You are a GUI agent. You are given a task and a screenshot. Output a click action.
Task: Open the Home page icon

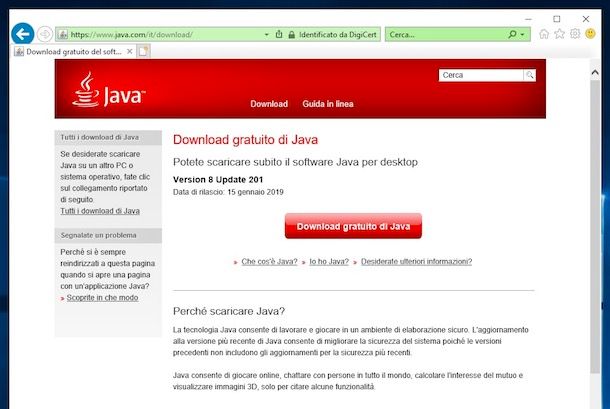pos(544,34)
